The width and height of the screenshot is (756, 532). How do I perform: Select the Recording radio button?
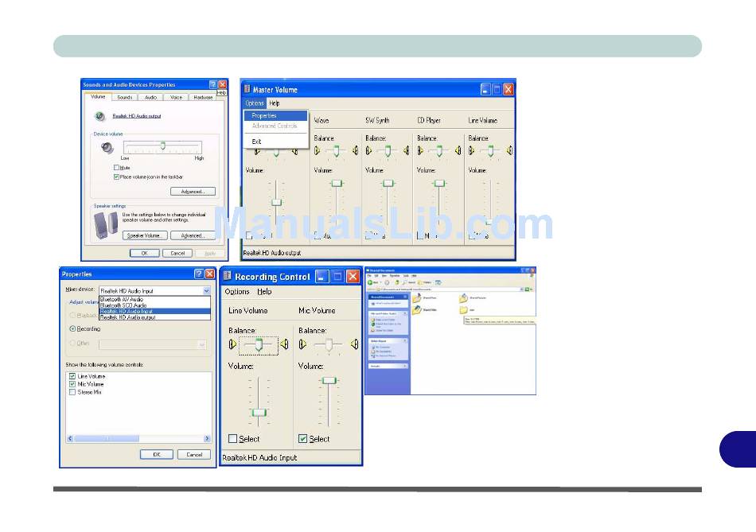pos(73,328)
